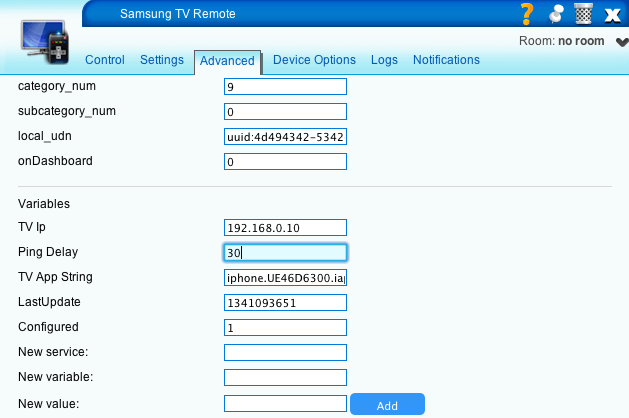Image resolution: width=629 pixels, height=418 pixels.
Task: Click the Samsung TV Remote device icon
Action: pos(45,42)
